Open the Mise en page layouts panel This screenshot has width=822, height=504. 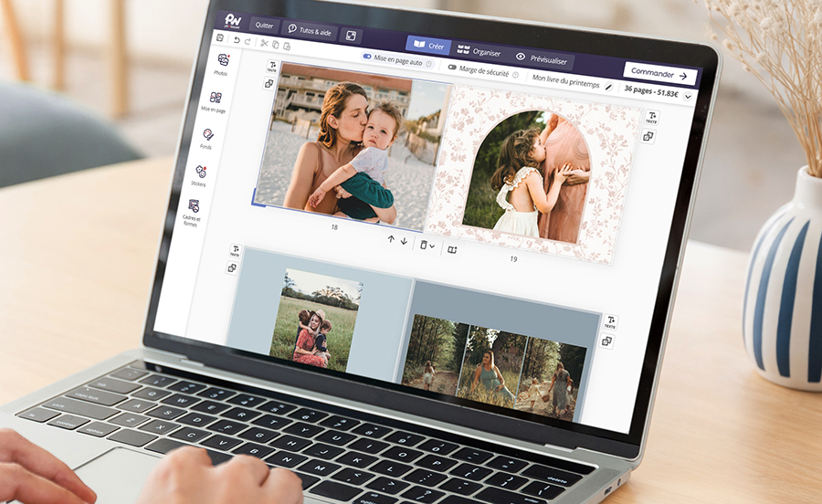click(x=216, y=100)
